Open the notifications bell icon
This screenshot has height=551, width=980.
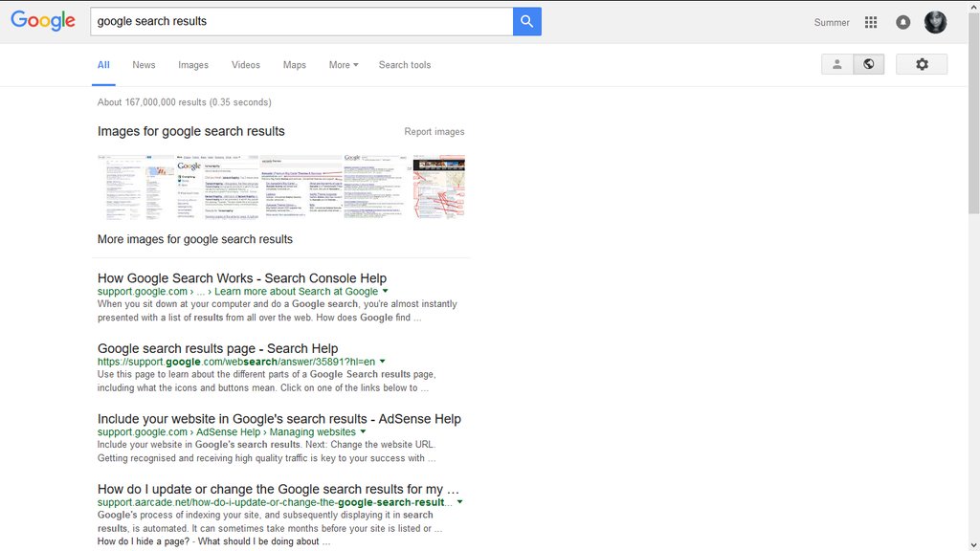click(902, 21)
